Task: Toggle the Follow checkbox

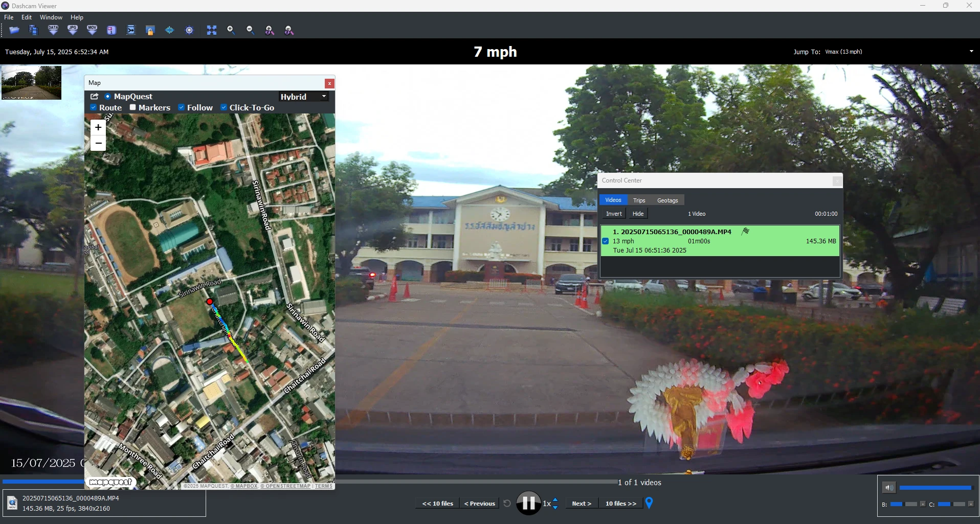Action: (182, 107)
